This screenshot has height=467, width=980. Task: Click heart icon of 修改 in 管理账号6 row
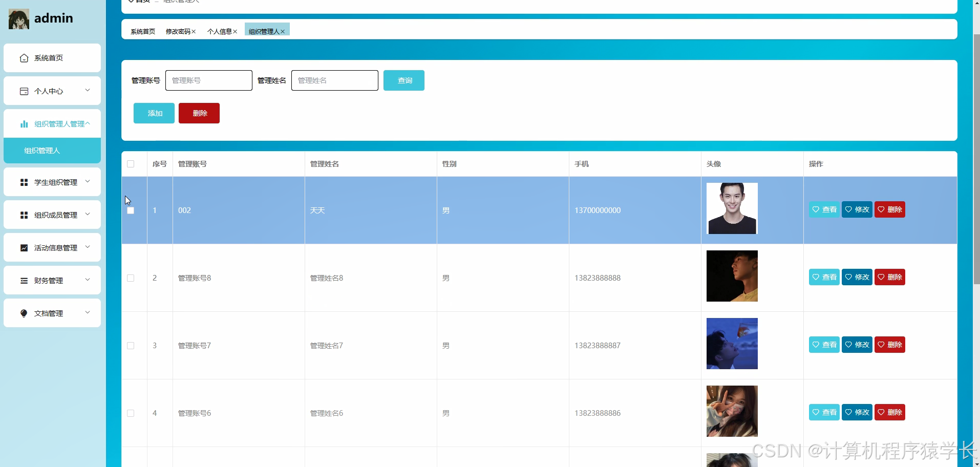[x=848, y=412]
